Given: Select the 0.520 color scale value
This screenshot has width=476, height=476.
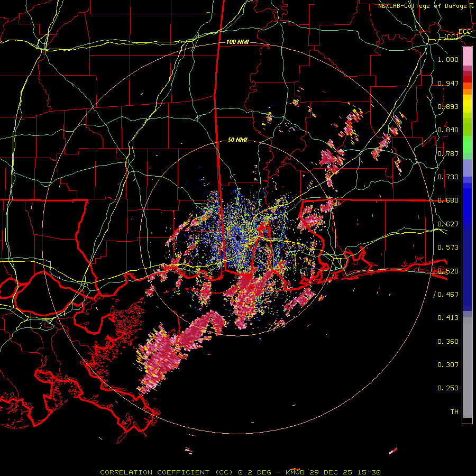Looking at the screenshot, I should tap(448, 271).
